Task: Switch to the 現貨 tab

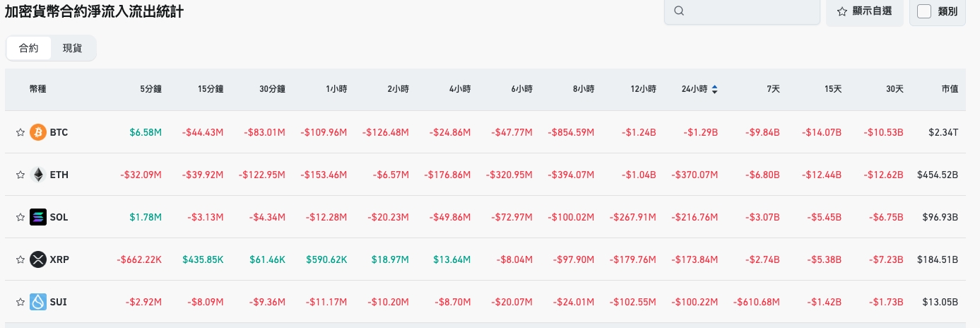Action: pos(72,48)
